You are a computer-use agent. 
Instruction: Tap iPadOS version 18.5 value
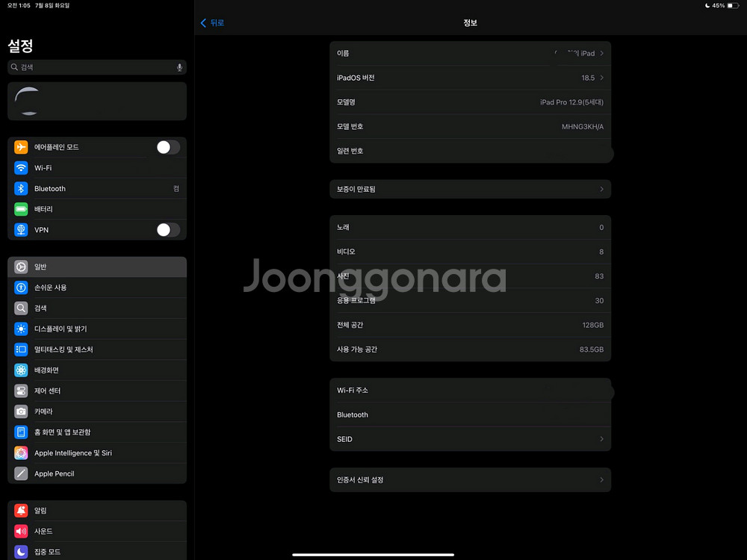588,78
